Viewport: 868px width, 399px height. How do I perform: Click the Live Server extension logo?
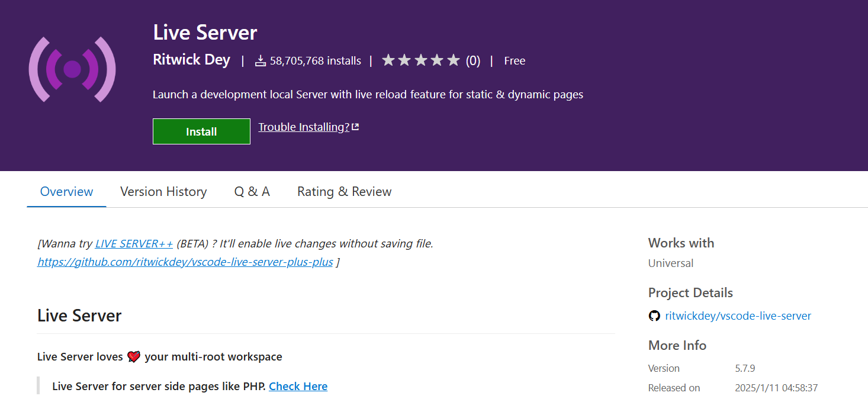72,69
